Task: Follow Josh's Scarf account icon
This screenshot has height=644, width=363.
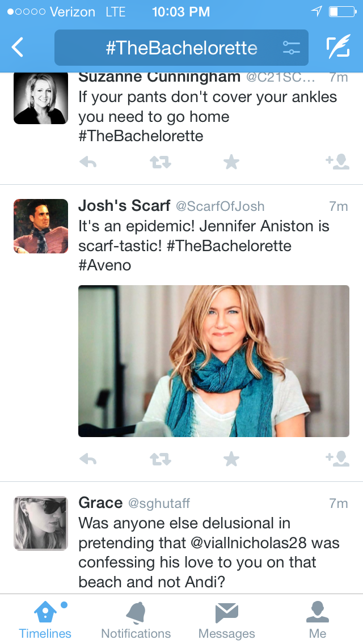Action: tap(337, 459)
